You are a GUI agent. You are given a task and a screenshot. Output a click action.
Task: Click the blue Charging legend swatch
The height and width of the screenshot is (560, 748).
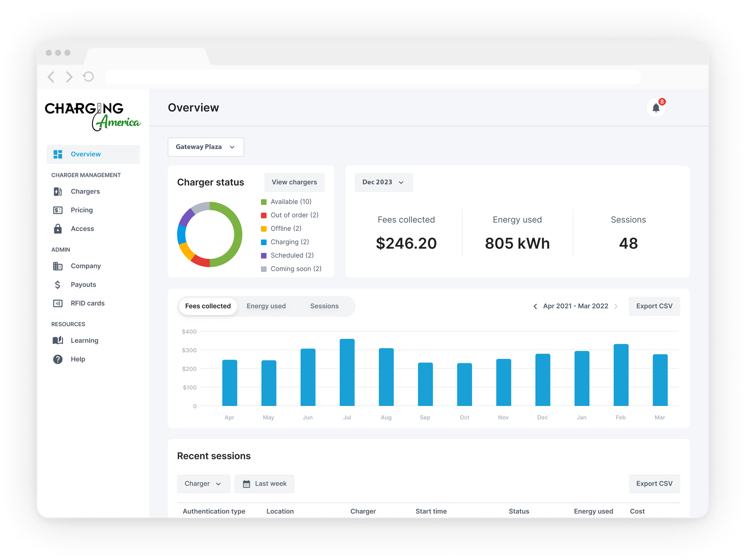point(264,242)
